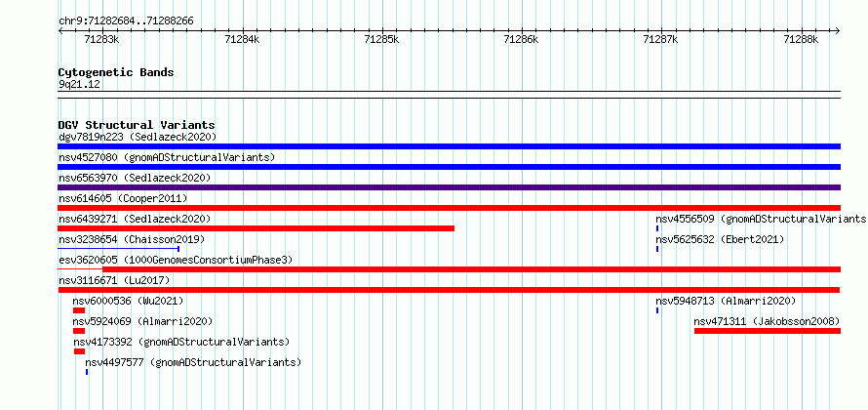This screenshot has width=868, height=410.
Task: Select the small red block of nsv5924069
Action: (x=79, y=331)
